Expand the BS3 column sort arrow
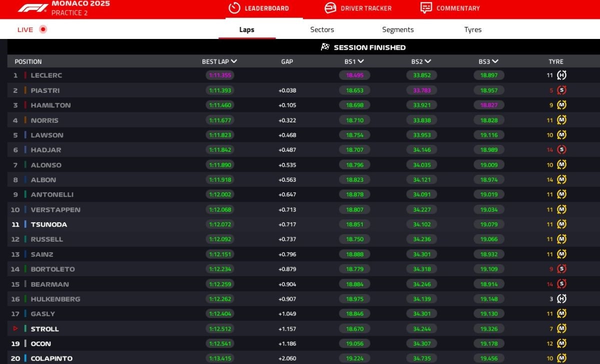 click(495, 61)
